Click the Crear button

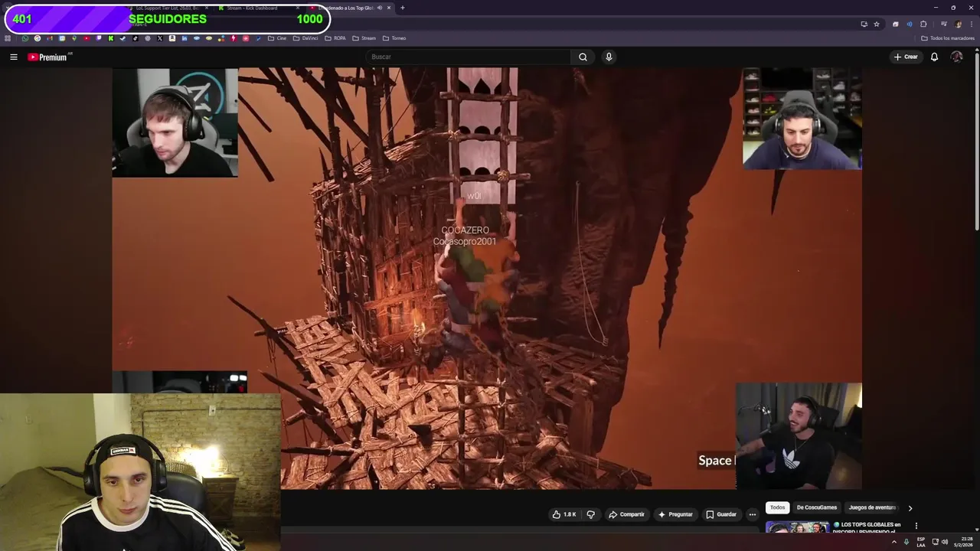coord(906,57)
